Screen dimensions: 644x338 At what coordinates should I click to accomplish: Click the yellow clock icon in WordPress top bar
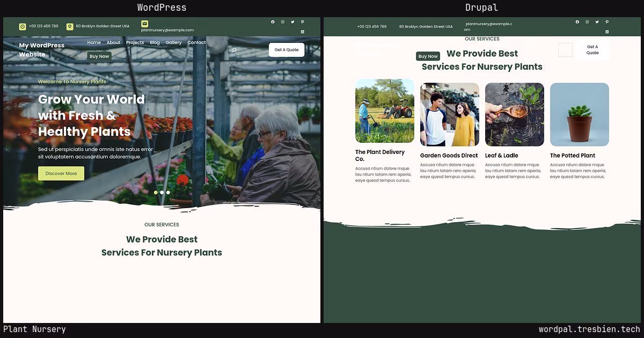click(x=23, y=26)
